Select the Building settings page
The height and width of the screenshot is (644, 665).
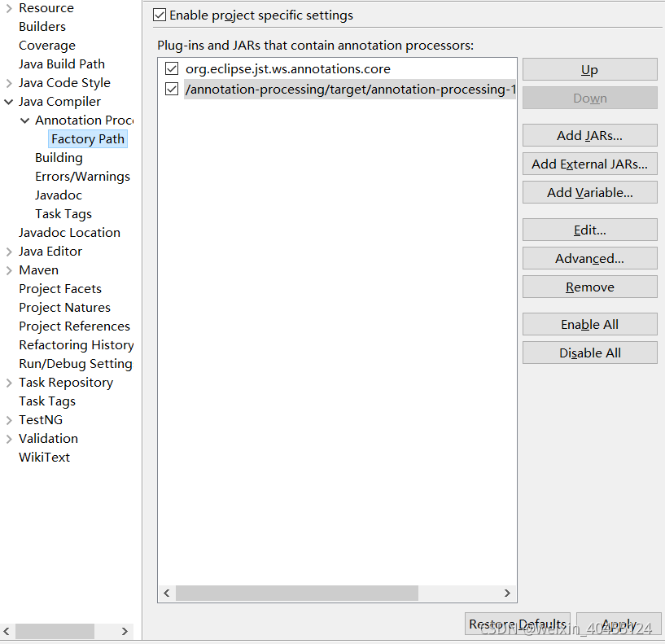click(59, 157)
